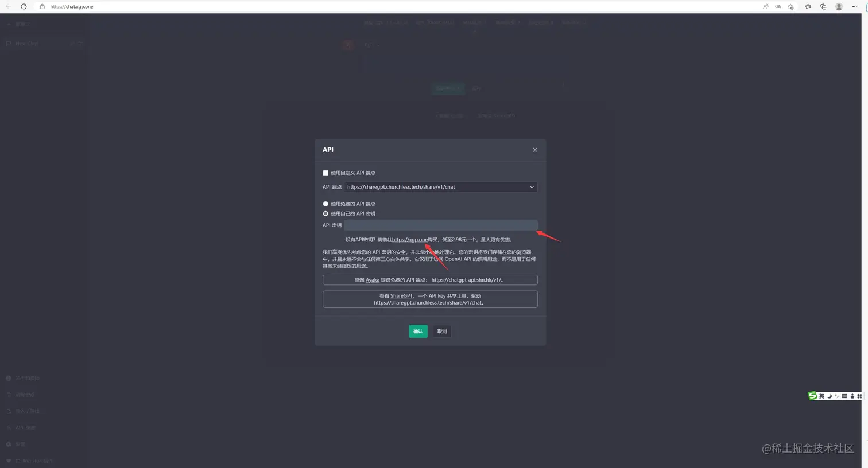Open the soft keyboard icon in IME bar

click(x=844, y=396)
